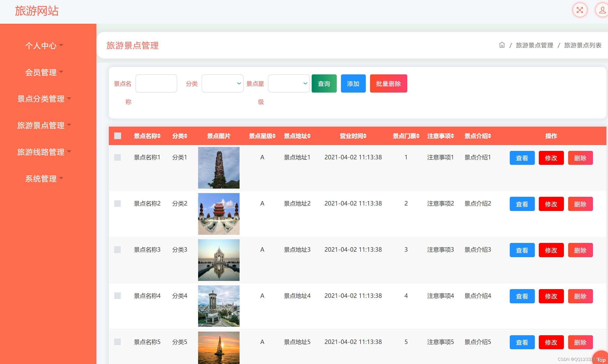This screenshot has width=608, height=364.
Task: Open the red pagoda thumbnail of 景点名称2
Action: click(x=219, y=214)
